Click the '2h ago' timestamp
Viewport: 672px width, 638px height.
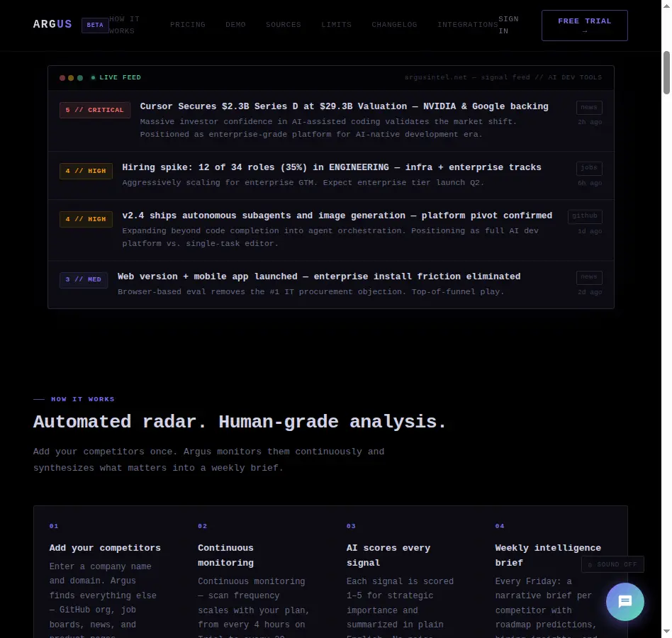point(590,122)
